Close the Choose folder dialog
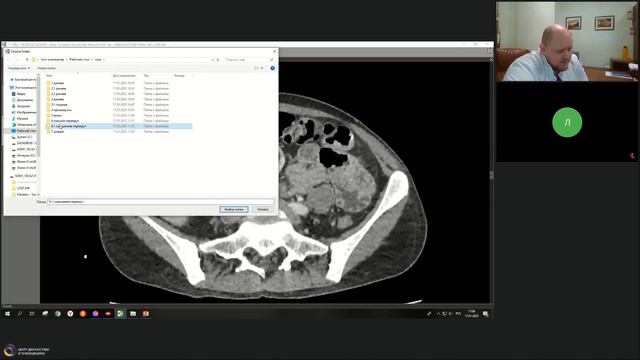Screen dimensions: 640x360 tap(274, 51)
